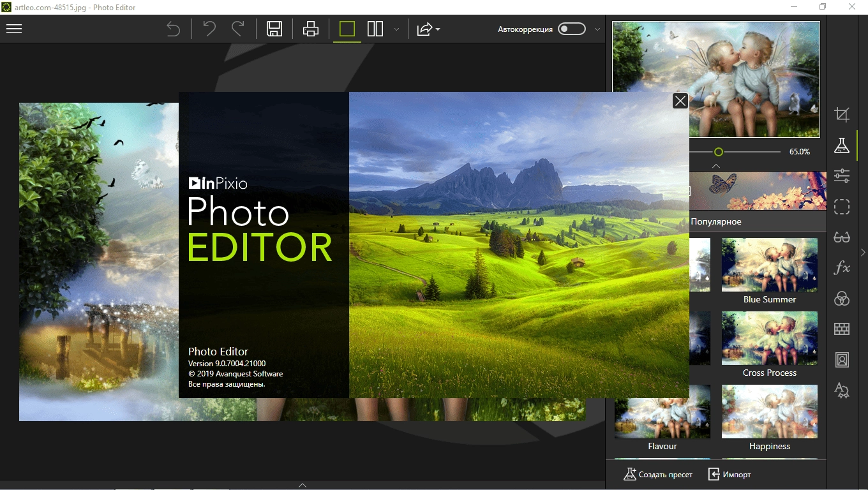Image resolution: width=868 pixels, height=490 pixels.
Task: Expand the bottom filmstrip panel chevron
Action: click(303, 486)
